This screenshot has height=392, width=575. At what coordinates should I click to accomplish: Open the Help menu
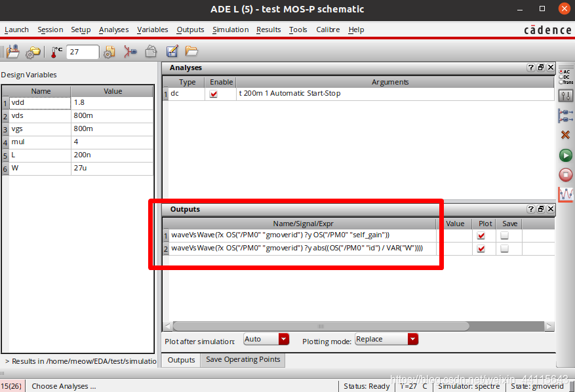click(356, 29)
